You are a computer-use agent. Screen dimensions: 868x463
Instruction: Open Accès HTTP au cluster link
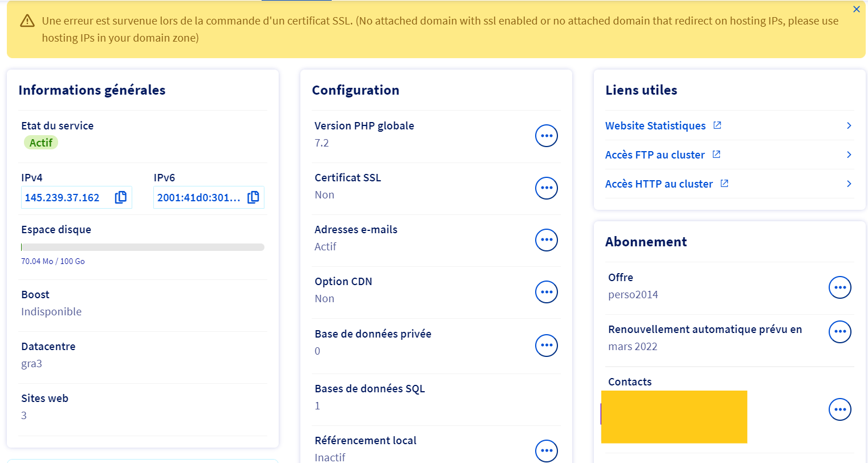(x=659, y=184)
